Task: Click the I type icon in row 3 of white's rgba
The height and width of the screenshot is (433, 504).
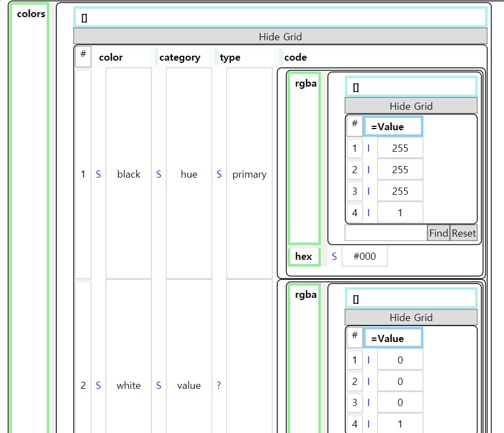Action: [368, 403]
